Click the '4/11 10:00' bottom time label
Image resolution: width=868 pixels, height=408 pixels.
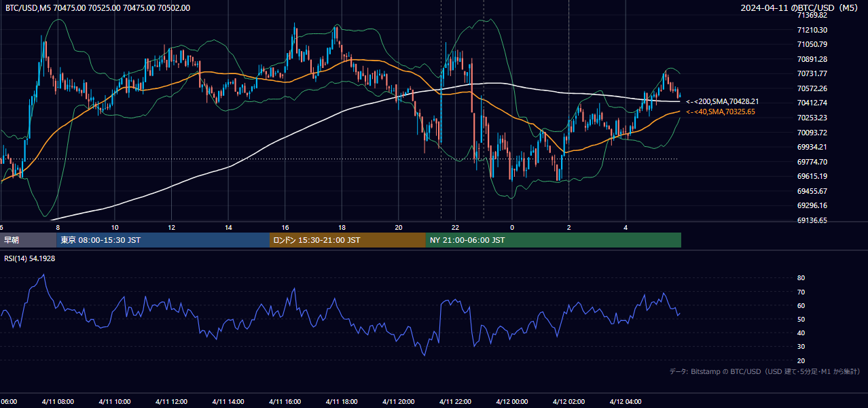[x=115, y=402]
